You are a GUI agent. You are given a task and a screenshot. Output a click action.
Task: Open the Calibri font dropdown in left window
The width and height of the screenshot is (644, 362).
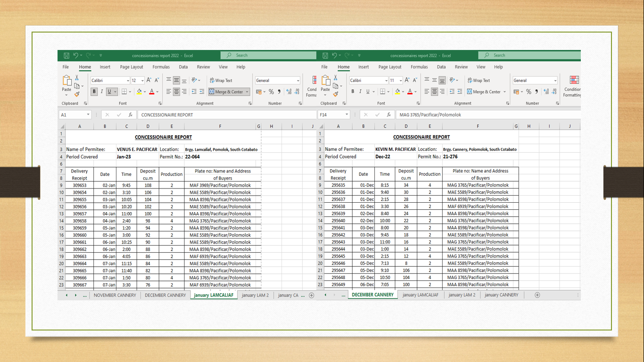click(128, 81)
